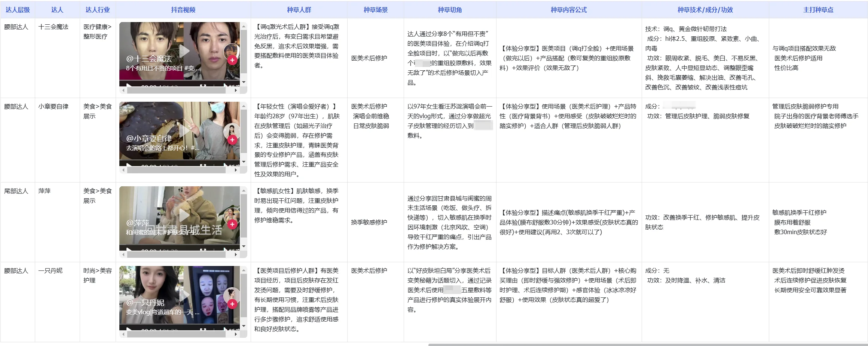Open @小章要自律 handle link in video
The image size is (868, 346).
[x=149, y=138]
